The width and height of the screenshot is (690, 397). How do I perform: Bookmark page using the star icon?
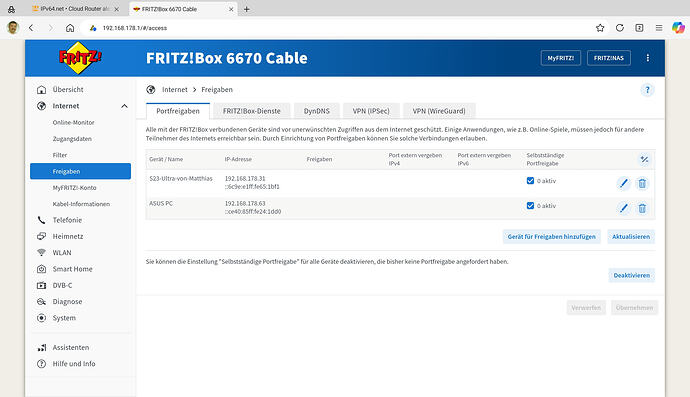coord(600,28)
